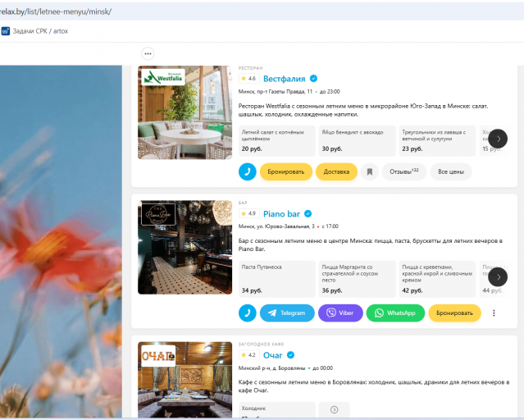
Task: Contact Piano bar via WhatsApp
Action: (x=395, y=313)
